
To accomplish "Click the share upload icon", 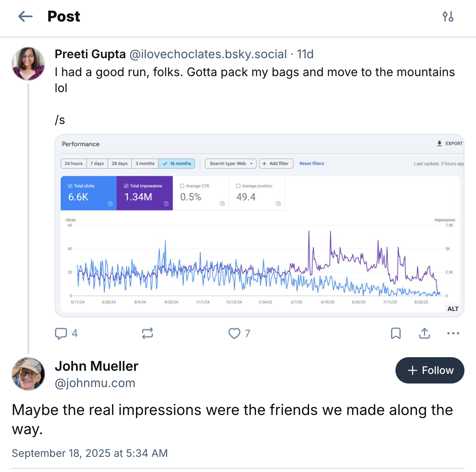I will 425,333.
